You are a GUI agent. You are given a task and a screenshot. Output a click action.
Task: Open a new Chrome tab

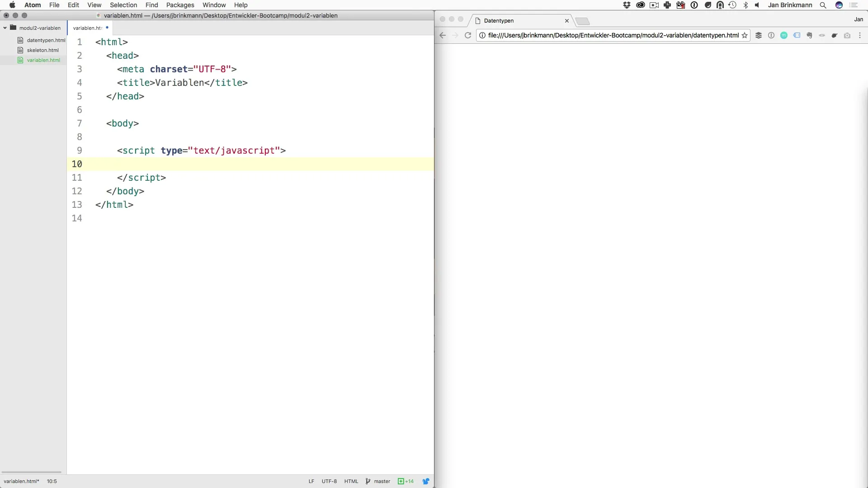(582, 21)
